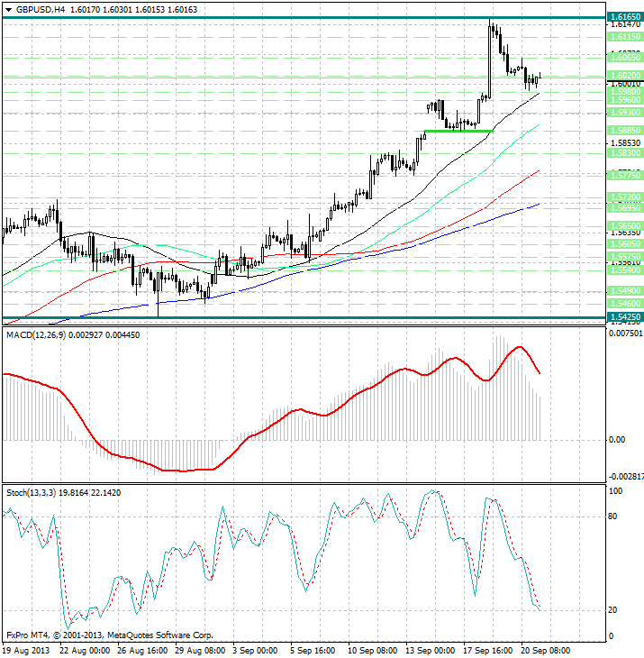This screenshot has height=658, width=644.
Task: Click the 19 Aug 2013 date label
Action: coord(26,649)
